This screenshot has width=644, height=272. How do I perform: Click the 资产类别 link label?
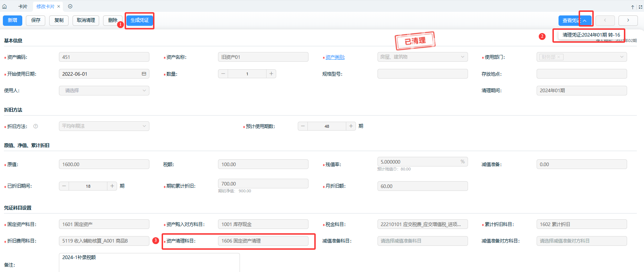pos(335,57)
